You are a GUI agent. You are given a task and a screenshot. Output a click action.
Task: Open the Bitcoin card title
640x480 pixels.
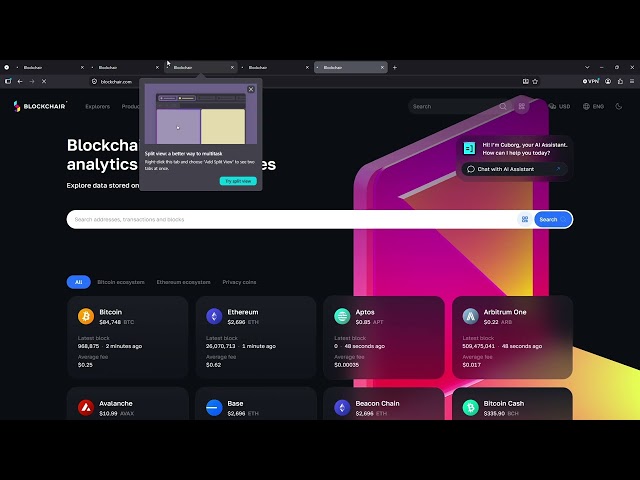click(111, 312)
